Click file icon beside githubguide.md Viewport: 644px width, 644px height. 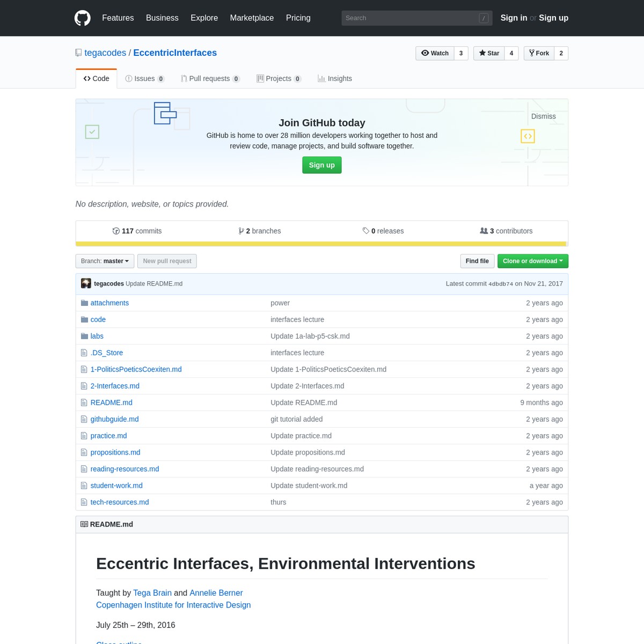coord(84,419)
